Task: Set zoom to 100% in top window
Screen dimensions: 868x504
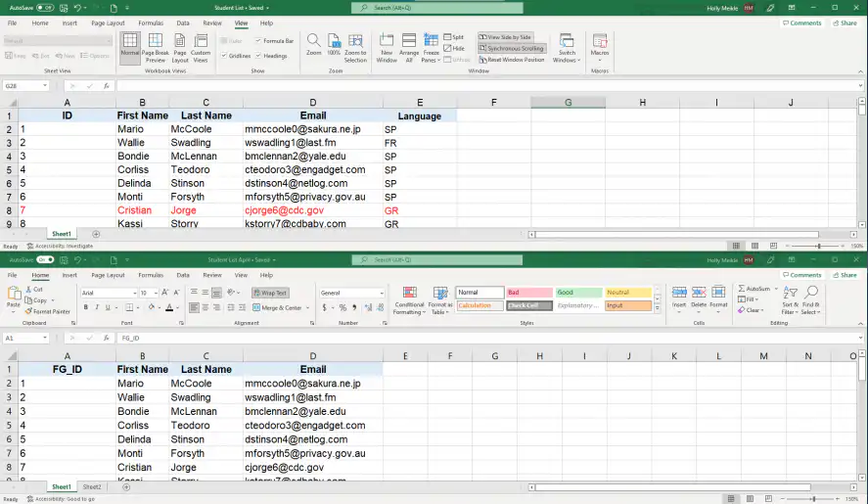Action: click(334, 44)
